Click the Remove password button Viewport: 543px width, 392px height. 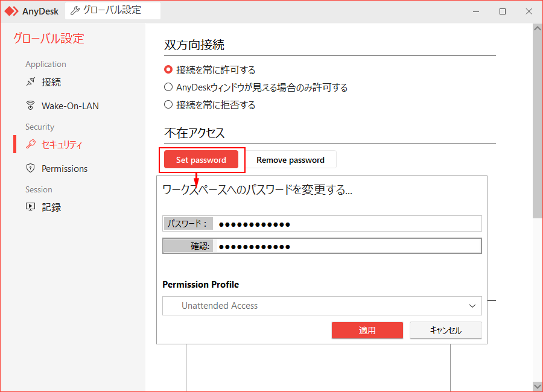[x=291, y=159]
